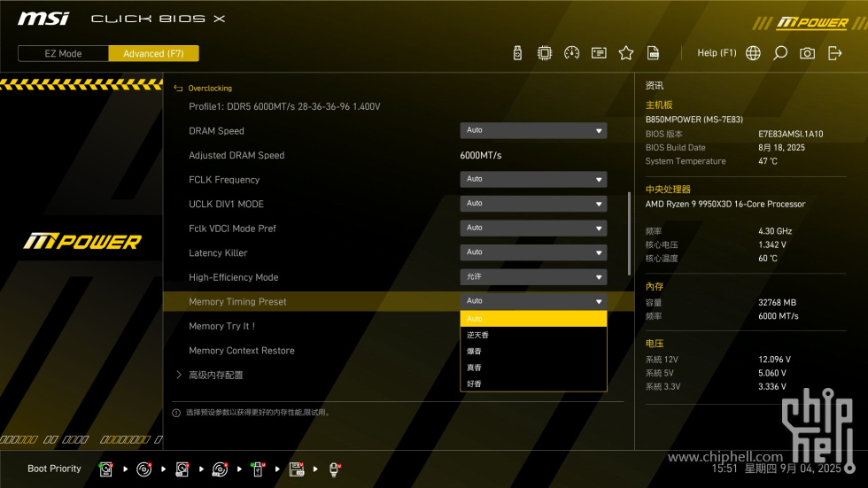Click the Profile1 DDR5 6000MT/s text
Viewport: 868px width, 488px height.
[x=284, y=106]
